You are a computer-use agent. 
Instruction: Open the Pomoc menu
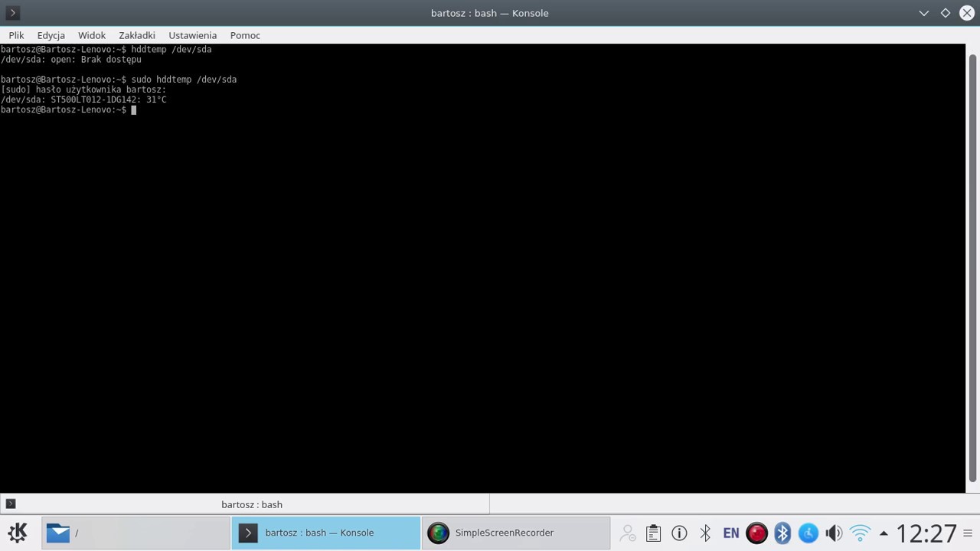245,35
